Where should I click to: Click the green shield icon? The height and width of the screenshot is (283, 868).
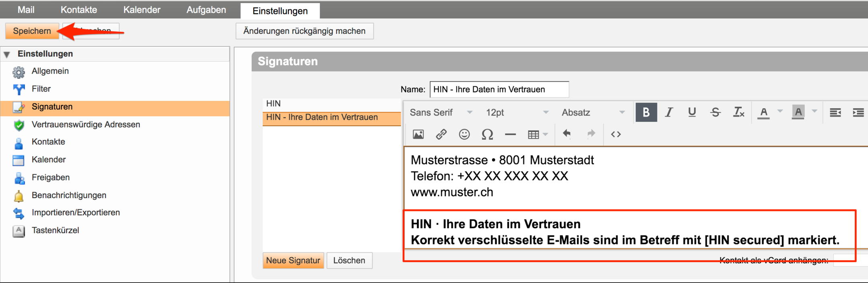pyautogui.click(x=18, y=125)
